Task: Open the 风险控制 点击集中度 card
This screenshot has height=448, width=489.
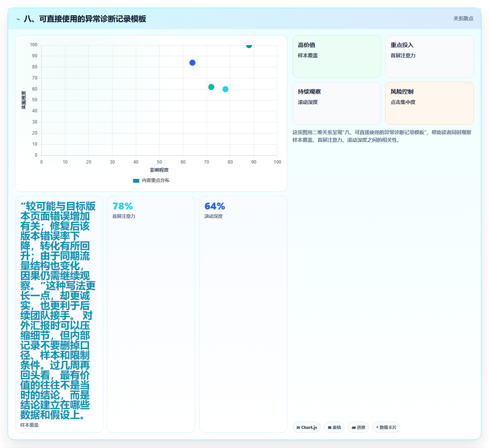Action: pos(429,103)
